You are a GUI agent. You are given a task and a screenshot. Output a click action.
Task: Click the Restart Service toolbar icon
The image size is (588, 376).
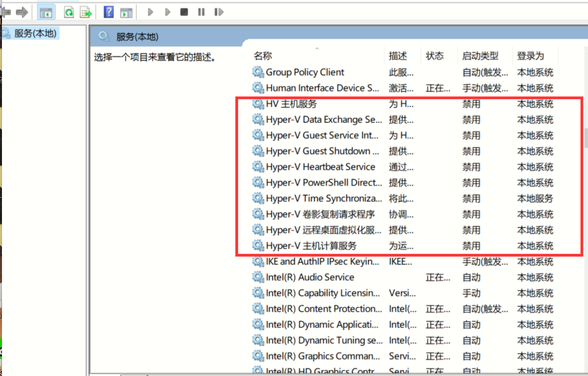(x=219, y=12)
